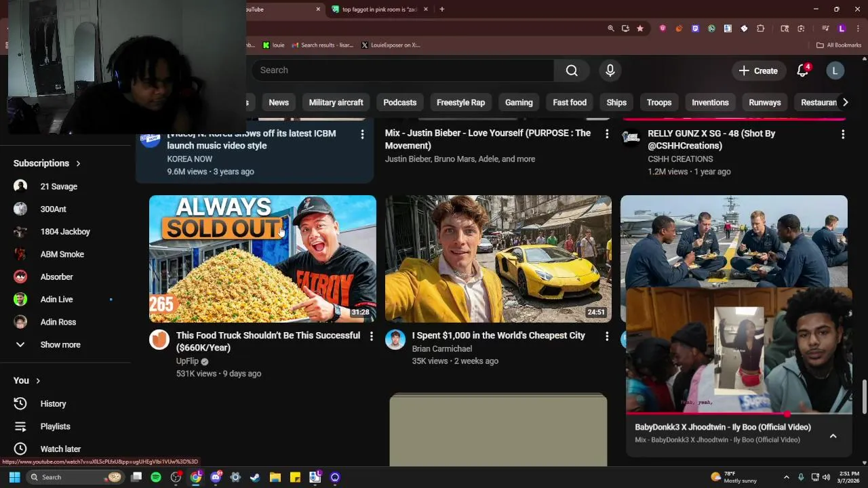Show hidden system tray icons

[786, 477]
